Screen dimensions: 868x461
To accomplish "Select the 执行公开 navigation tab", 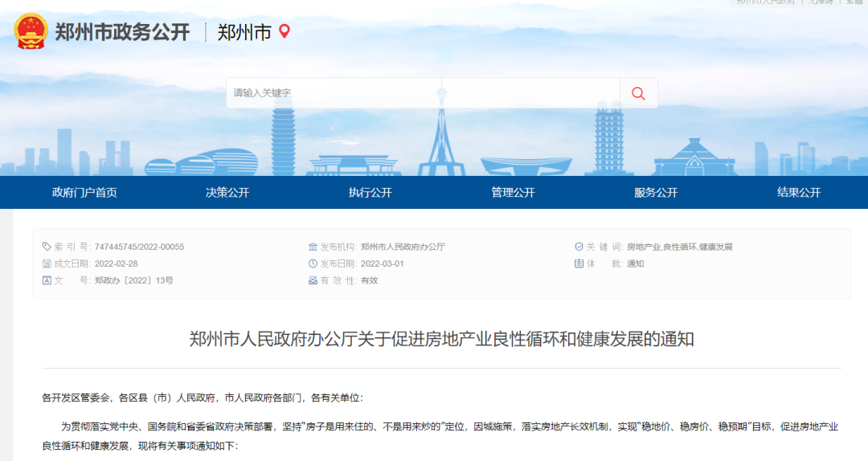I will pos(371,193).
